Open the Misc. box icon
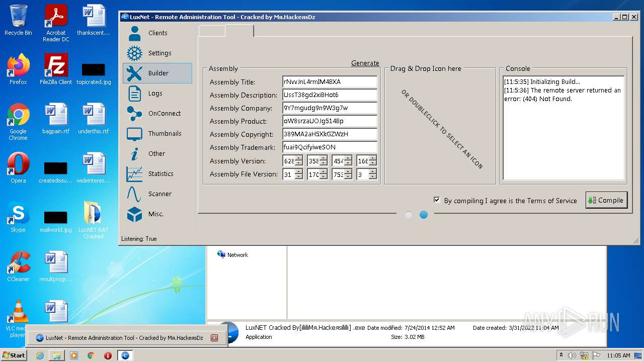 (x=134, y=214)
